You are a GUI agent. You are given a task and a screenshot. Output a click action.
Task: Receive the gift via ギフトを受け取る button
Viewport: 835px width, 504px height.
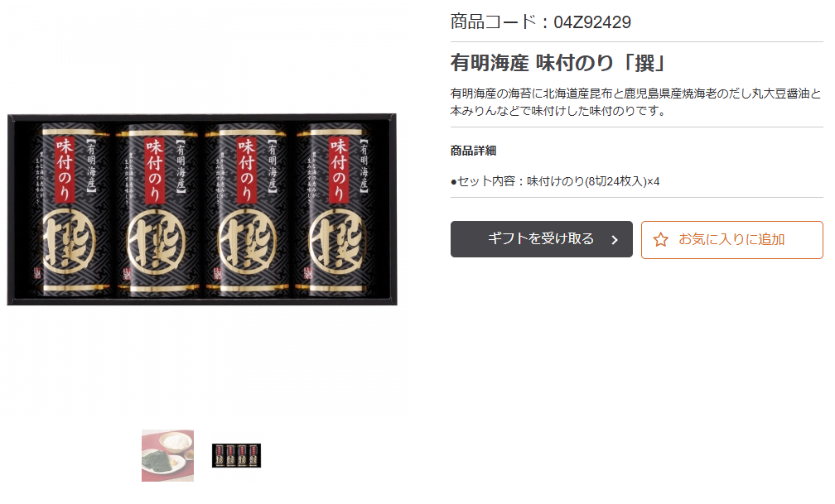[542, 239]
